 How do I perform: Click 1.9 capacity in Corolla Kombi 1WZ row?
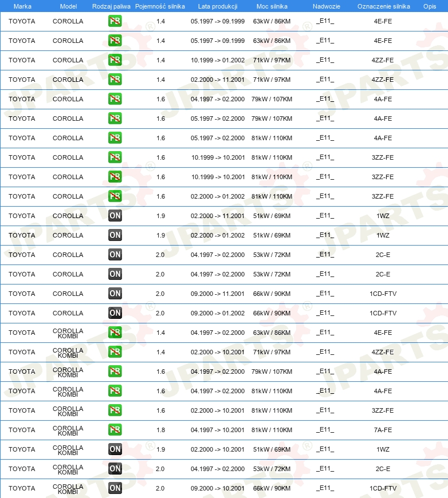160,449
